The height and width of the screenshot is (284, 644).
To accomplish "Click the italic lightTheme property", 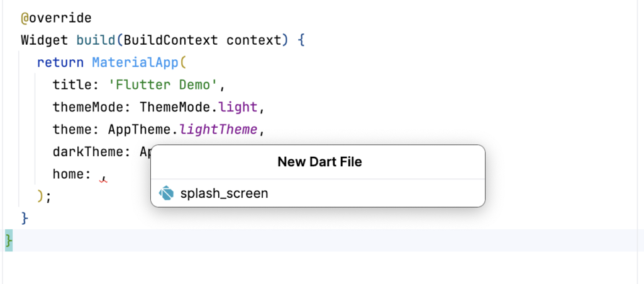I will coord(218,130).
